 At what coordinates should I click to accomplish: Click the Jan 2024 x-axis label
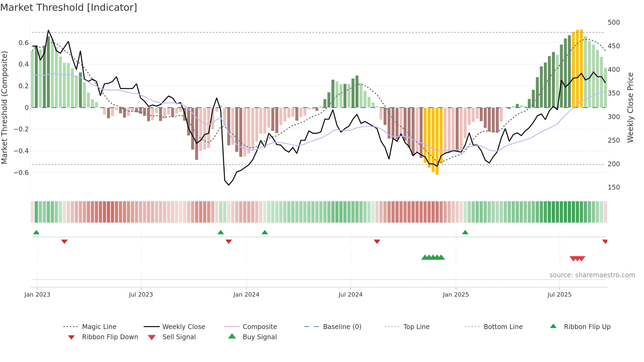(x=246, y=294)
